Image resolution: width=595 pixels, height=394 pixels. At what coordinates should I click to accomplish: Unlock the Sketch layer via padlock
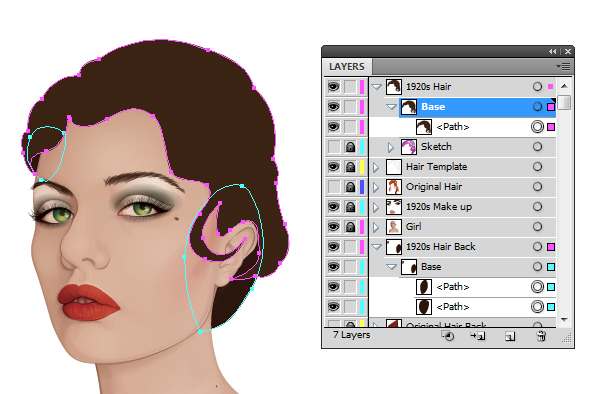click(350, 147)
